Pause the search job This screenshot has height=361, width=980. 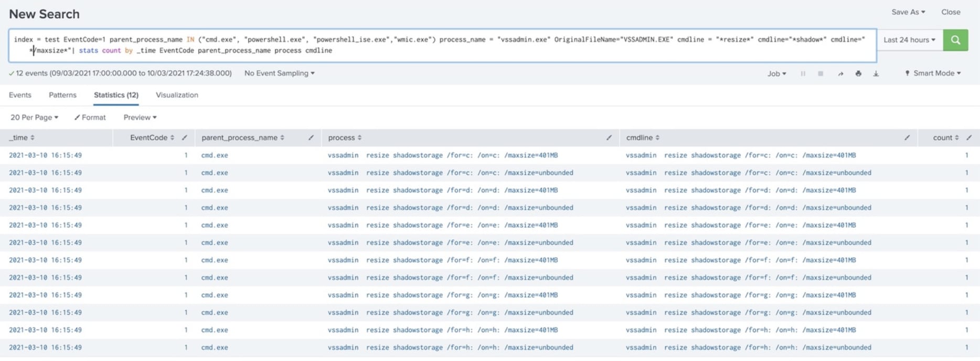(x=803, y=73)
